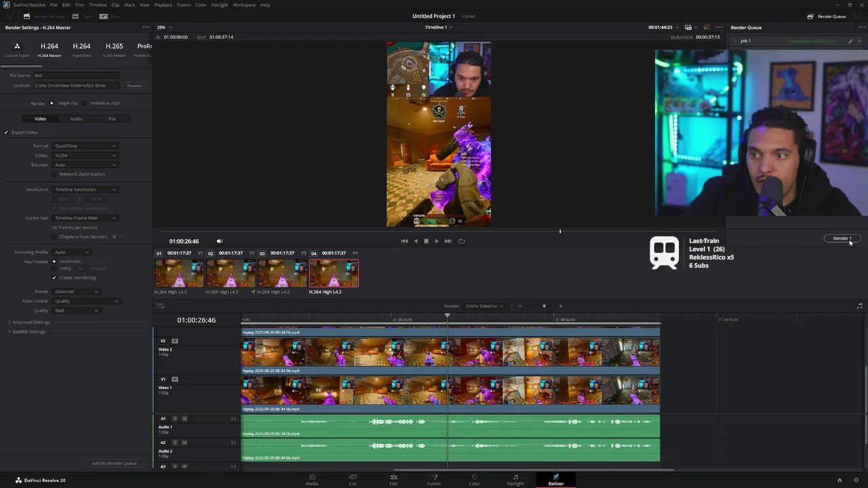Mute the A1 audio track
The image size is (868, 488).
[184, 419]
